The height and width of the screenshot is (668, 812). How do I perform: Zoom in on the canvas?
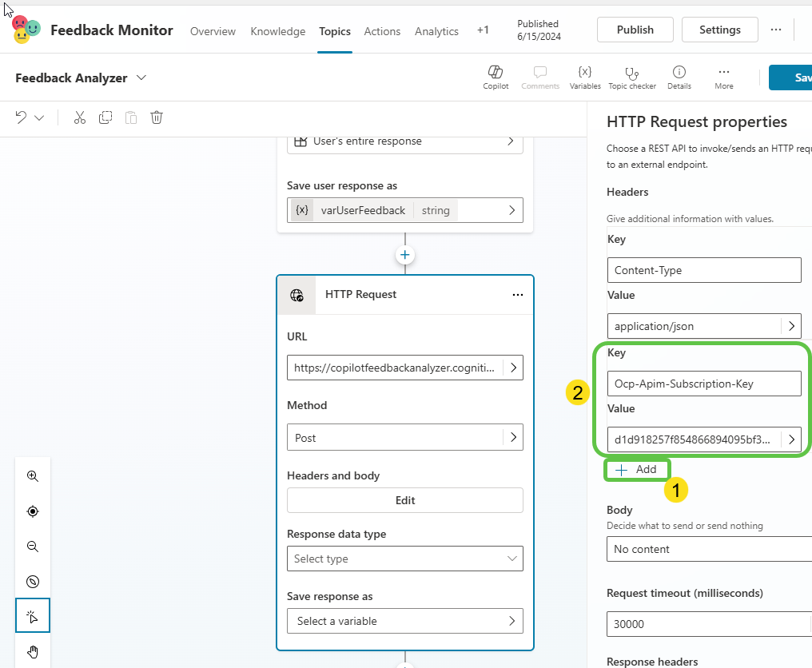(33, 476)
